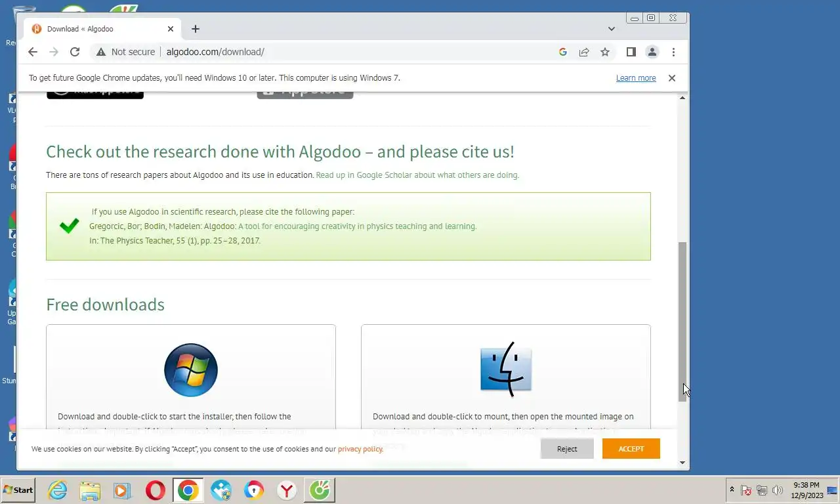Screen dimensions: 840x504
Task: Reload the Algodoo download page
Action: (x=75, y=52)
